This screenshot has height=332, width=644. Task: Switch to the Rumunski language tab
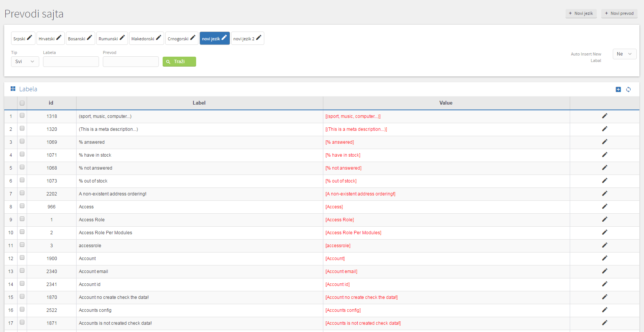[112, 38]
